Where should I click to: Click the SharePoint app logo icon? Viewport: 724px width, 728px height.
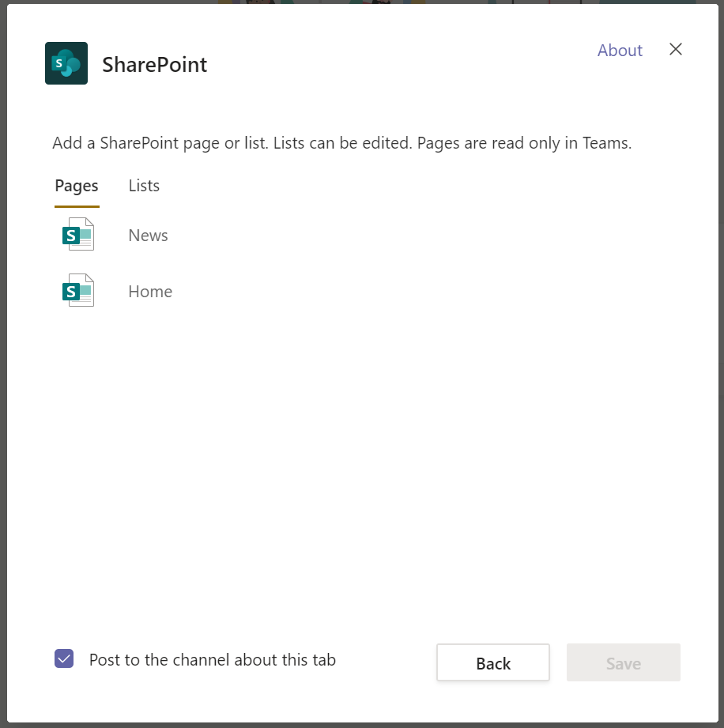[66, 63]
